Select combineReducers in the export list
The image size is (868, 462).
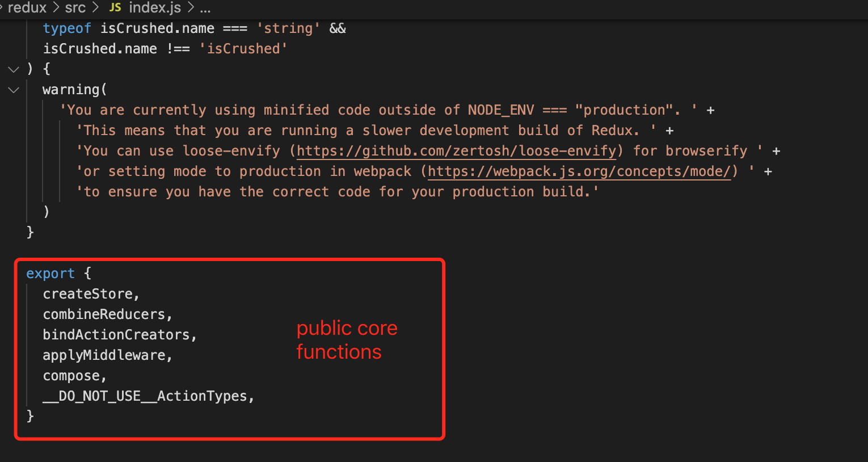[104, 314]
